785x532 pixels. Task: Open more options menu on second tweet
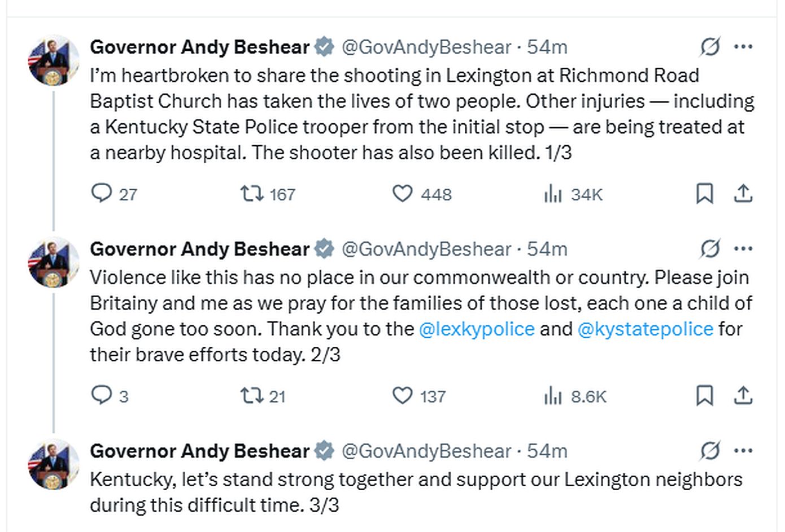pyautogui.click(x=743, y=248)
